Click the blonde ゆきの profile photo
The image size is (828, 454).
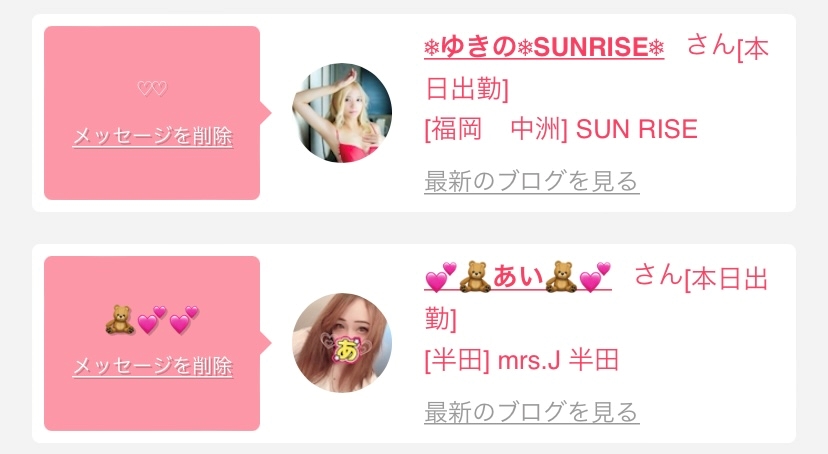(x=342, y=112)
